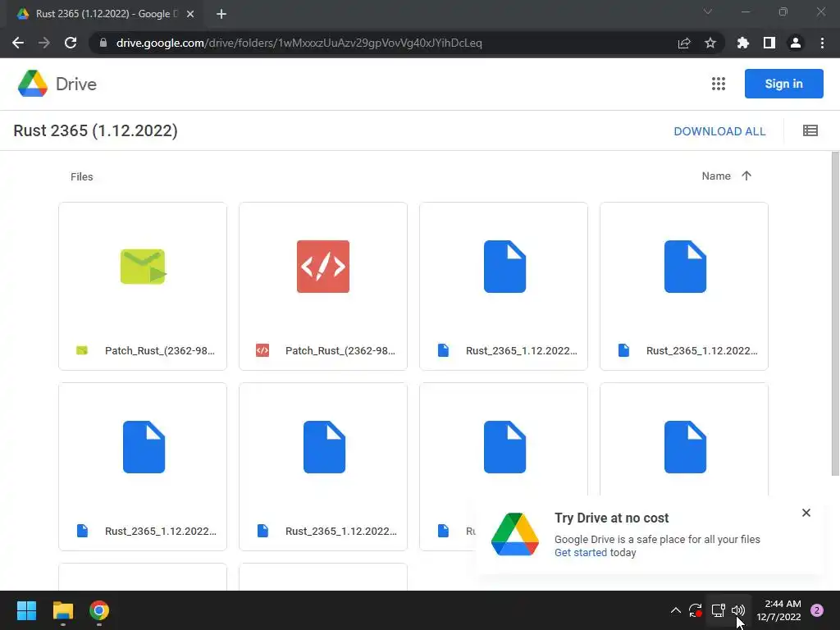Click the sync tray icon
This screenshot has height=630, width=840.
pyautogui.click(x=696, y=610)
